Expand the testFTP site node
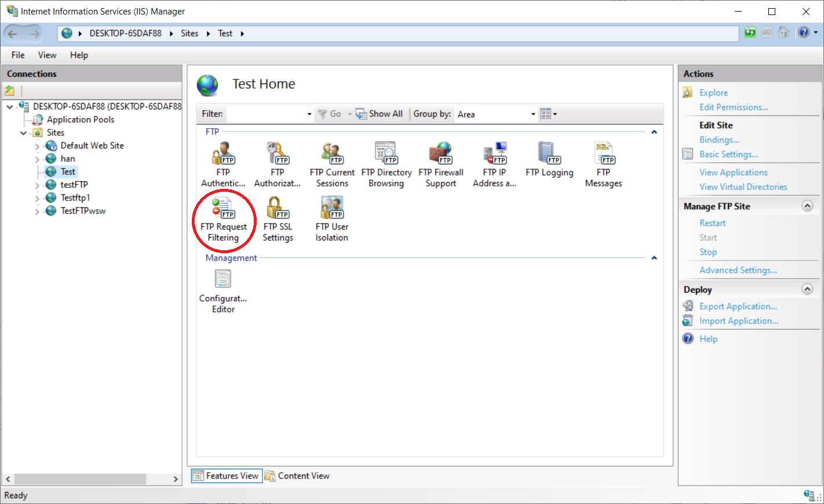The width and height of the screenshot is (824, 504). 37,185
